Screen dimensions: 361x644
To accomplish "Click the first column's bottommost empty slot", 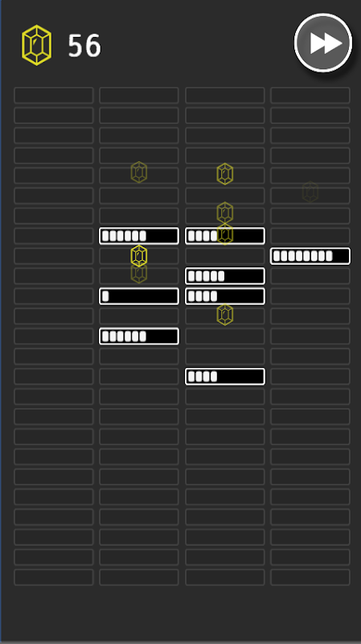I will point(54,577).
